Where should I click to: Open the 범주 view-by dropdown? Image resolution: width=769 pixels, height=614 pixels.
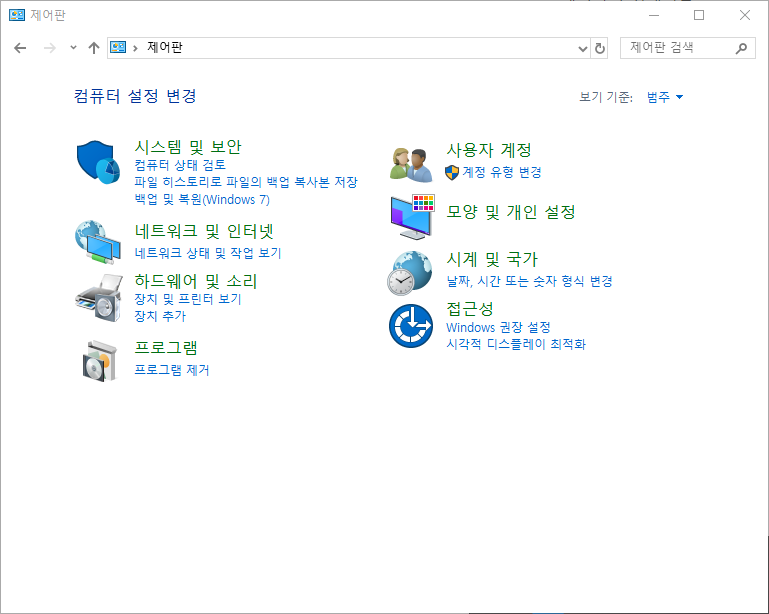[x=665, y=97]
